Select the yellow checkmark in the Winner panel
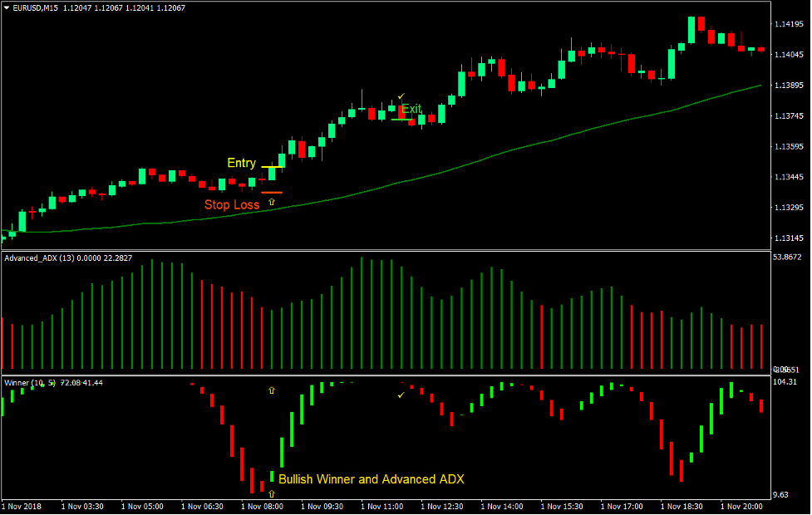The height and width of the screenshot is (515, 812). [401, 395]
